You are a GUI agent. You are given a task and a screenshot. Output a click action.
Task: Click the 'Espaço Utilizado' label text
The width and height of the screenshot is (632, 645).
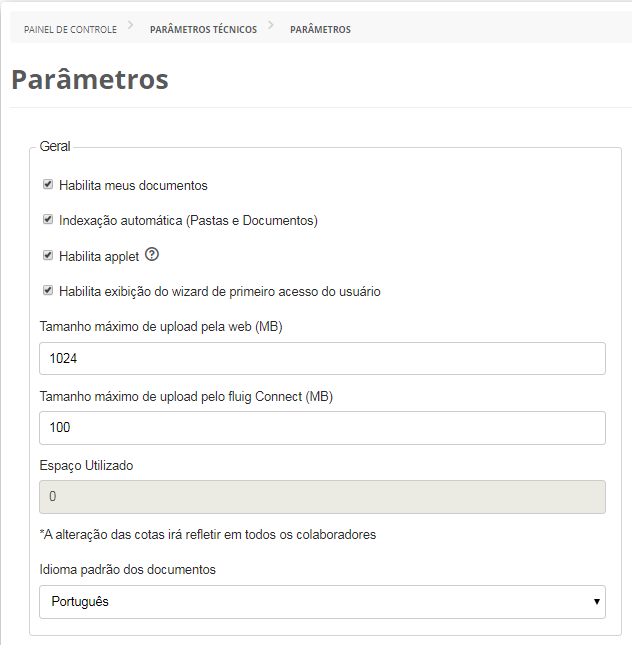tap(86, 465)
